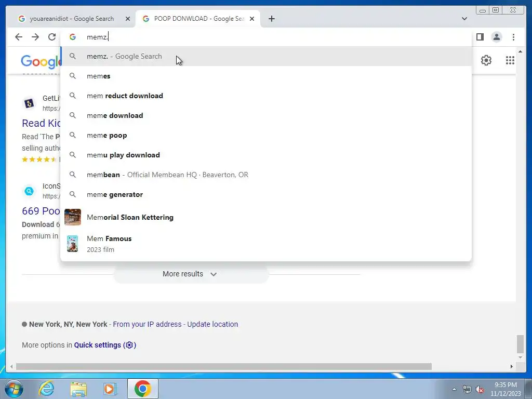Select the 'meme generator' suggestion
The image size is (532, 399).
click(x=266, y=194)
